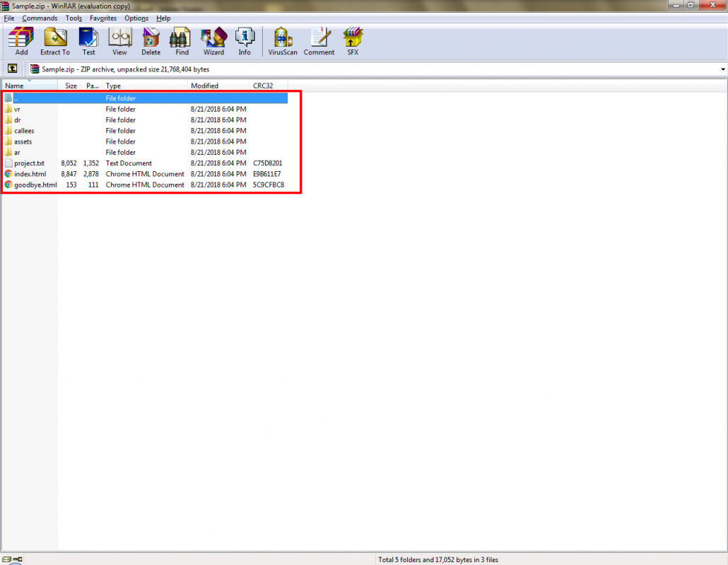Expand the archive path dropdown arrow
728x565 pixels.
coord(722,69)
